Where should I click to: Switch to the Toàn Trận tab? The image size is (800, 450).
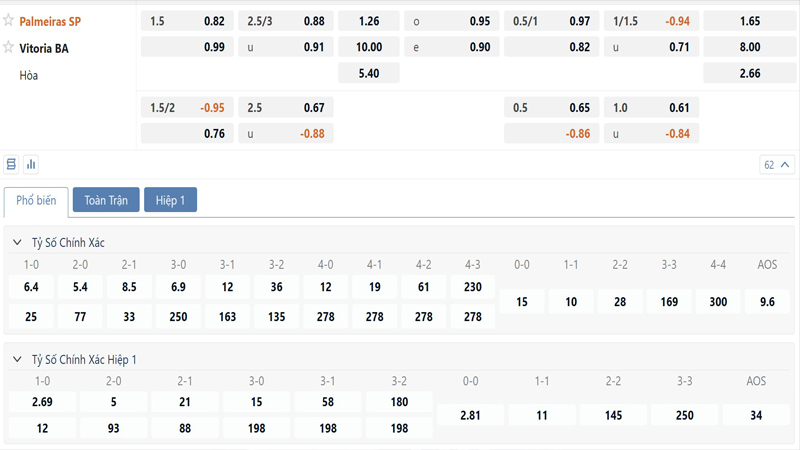click(106, 200)
